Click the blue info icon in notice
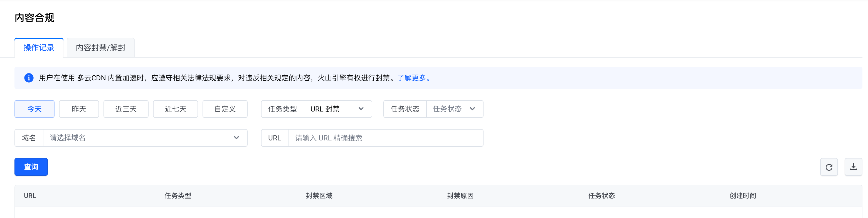Viewport: 868px width, 218px height. pos(29,78)
